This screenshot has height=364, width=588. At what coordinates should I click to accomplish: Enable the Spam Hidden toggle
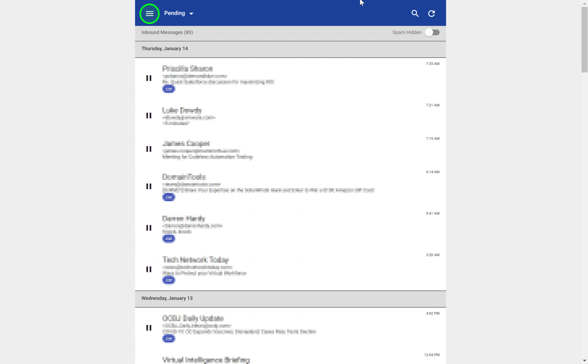(x=432, y=32)
